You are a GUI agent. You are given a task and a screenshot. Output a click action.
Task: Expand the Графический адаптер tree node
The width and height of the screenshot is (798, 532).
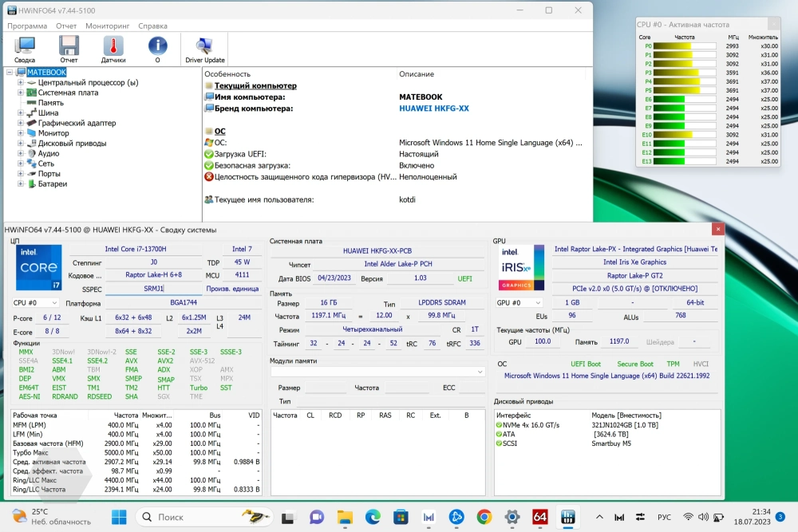click(x=21, y=124)
